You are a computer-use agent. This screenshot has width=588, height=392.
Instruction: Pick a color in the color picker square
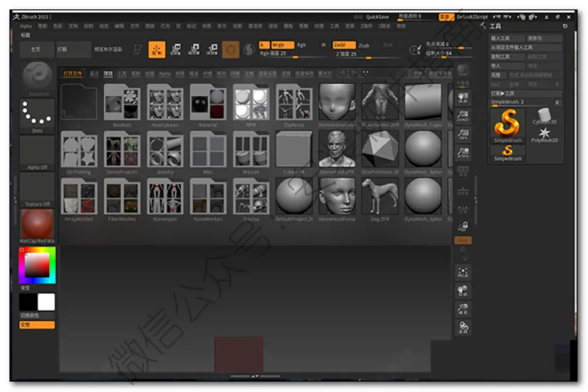pos(37,266)
